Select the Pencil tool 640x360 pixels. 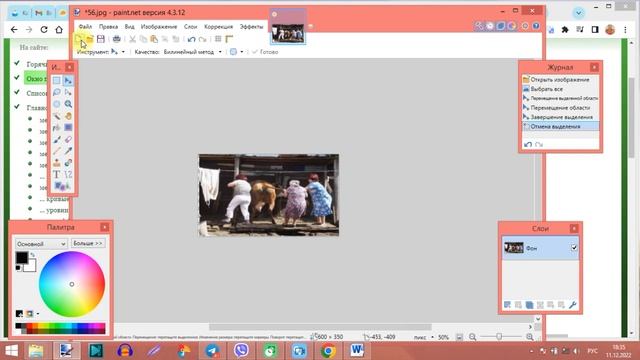pyautogui.click(x=57, y=151)
